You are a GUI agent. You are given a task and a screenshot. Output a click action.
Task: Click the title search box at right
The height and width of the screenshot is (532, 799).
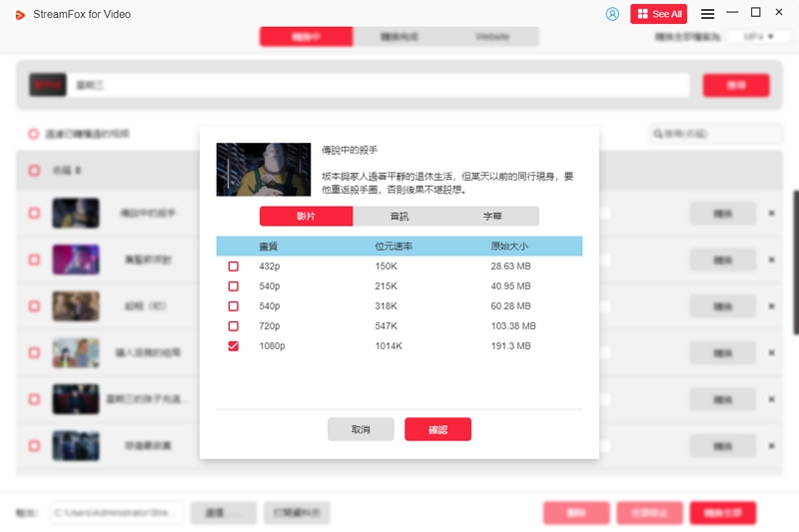pyautogui.click(x=715, y=134)
